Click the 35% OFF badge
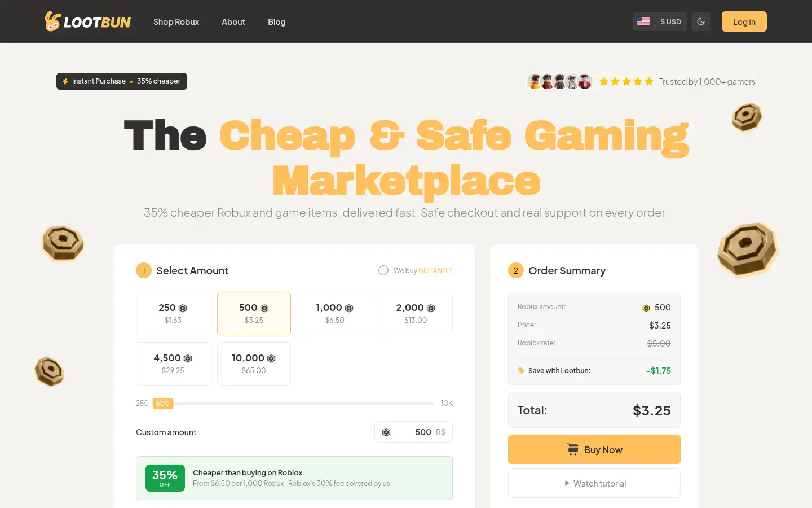812x508 pixels. tap(165, 478)
